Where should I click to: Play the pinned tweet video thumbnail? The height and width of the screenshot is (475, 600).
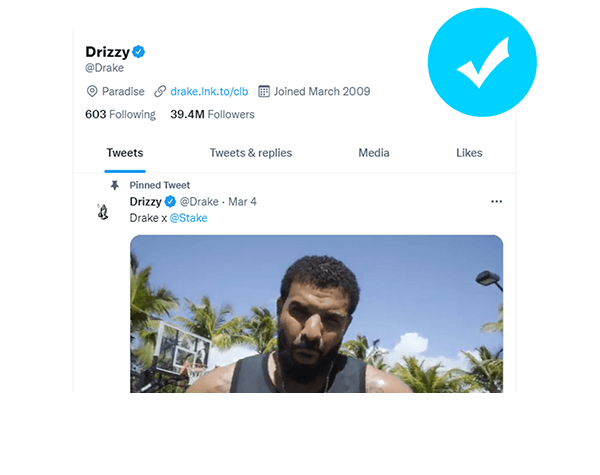316,313
